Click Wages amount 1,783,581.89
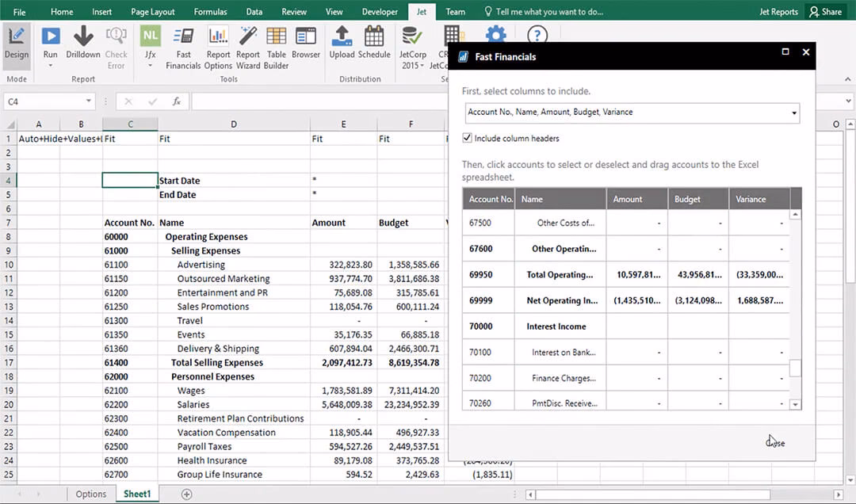This screenshot has width=856, height=504. pyautogui.click(x=343, y=391)
